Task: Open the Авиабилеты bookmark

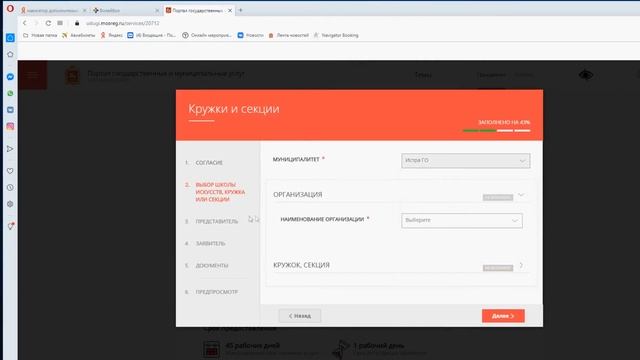Action: point(78,36)
